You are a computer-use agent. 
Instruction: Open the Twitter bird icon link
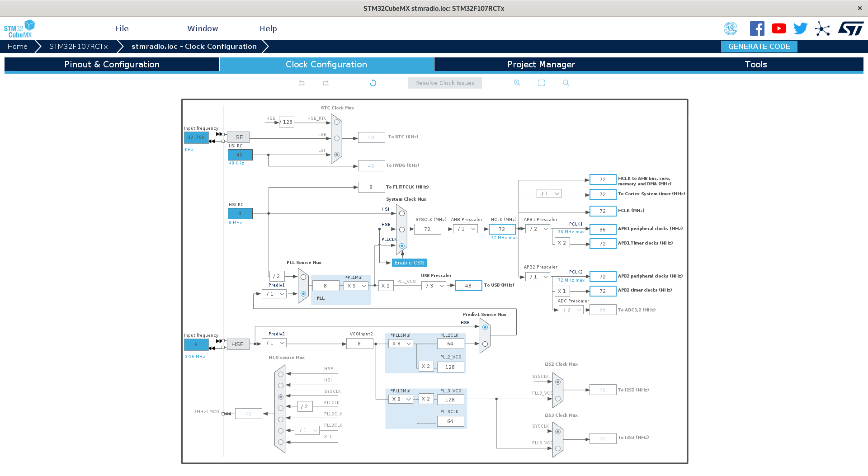pos(801,28)
